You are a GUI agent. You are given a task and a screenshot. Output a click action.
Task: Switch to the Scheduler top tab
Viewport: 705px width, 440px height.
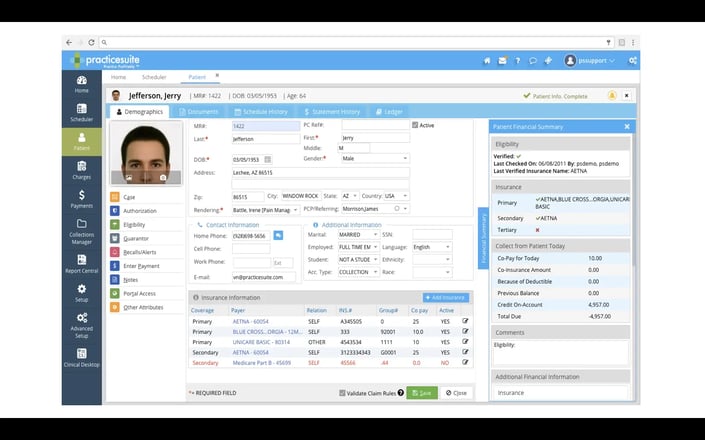(154, 77)
